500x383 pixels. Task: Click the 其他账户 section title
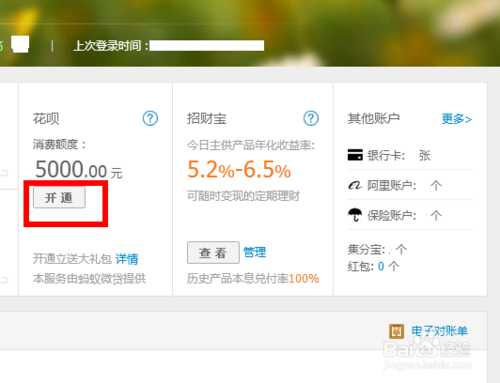pos(374,118)
